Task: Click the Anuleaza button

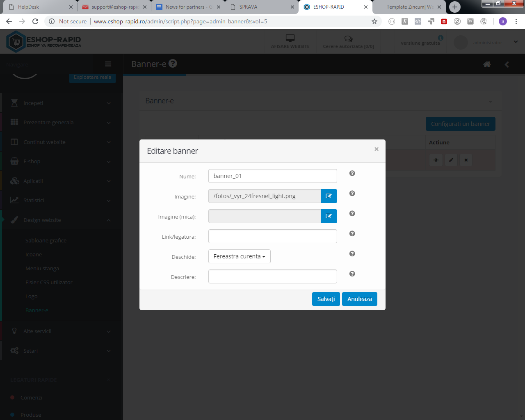Action: click(x=360, y=299)
